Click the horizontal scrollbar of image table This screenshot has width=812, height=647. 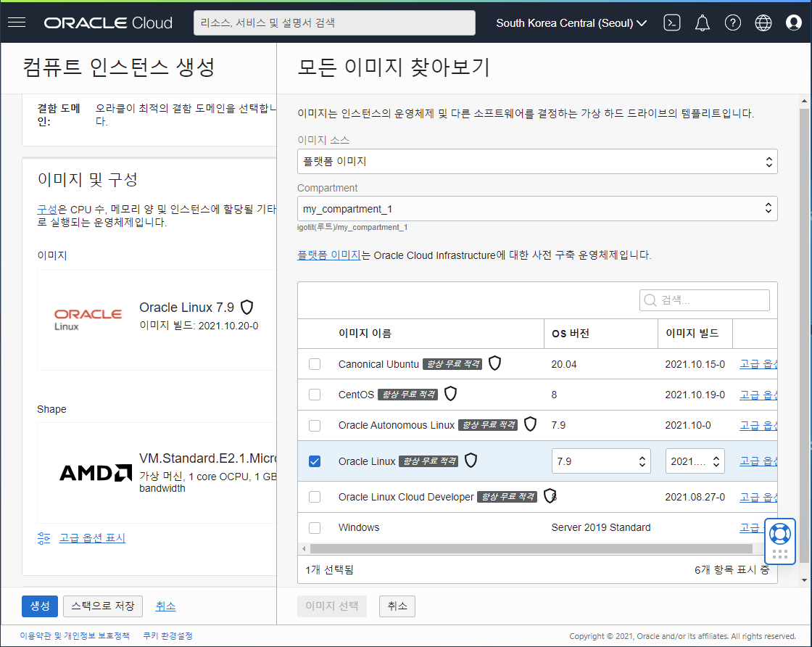pos(531,548)
